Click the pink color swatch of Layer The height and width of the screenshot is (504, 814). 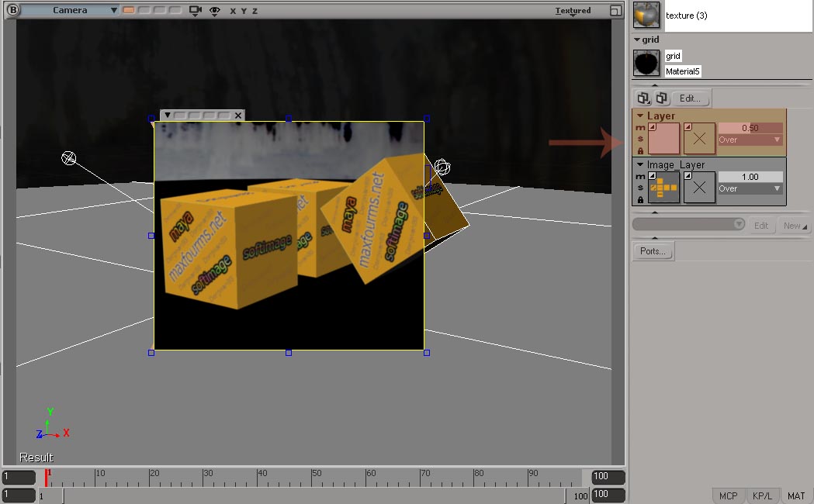(663, 138)
